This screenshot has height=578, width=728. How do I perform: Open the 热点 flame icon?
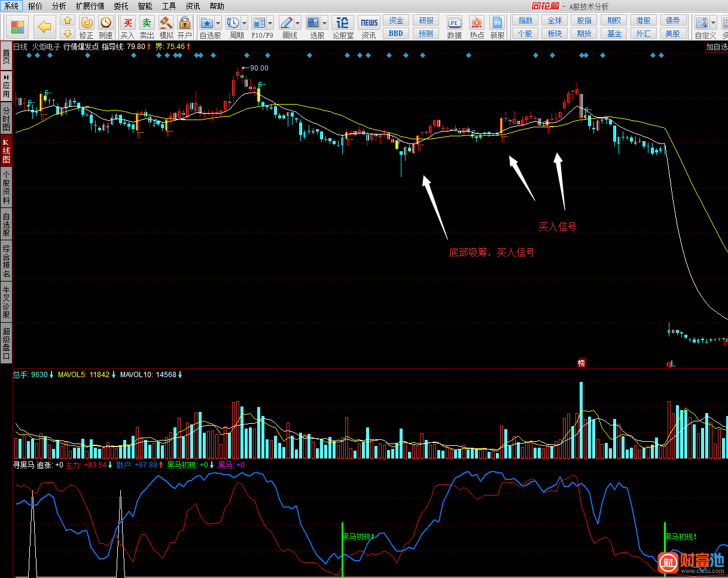477,22
